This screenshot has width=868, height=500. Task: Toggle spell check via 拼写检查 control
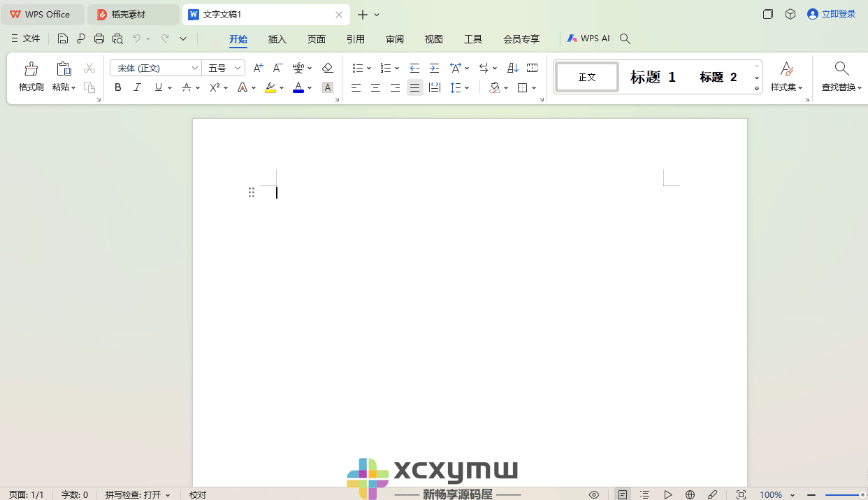click(x=138, y=494)
